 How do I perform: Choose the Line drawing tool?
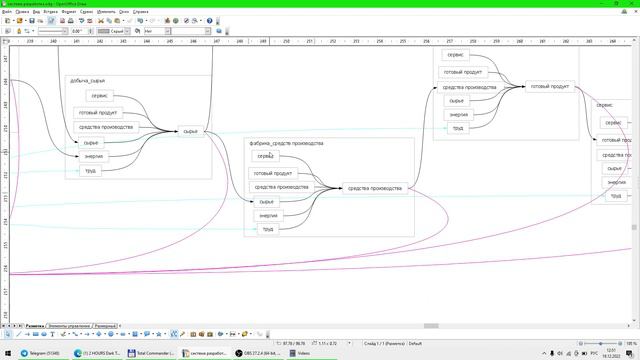18,334
